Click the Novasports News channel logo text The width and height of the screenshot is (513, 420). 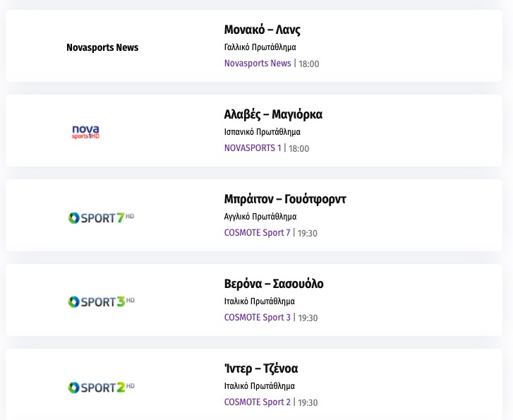click(x=102, y=48)
